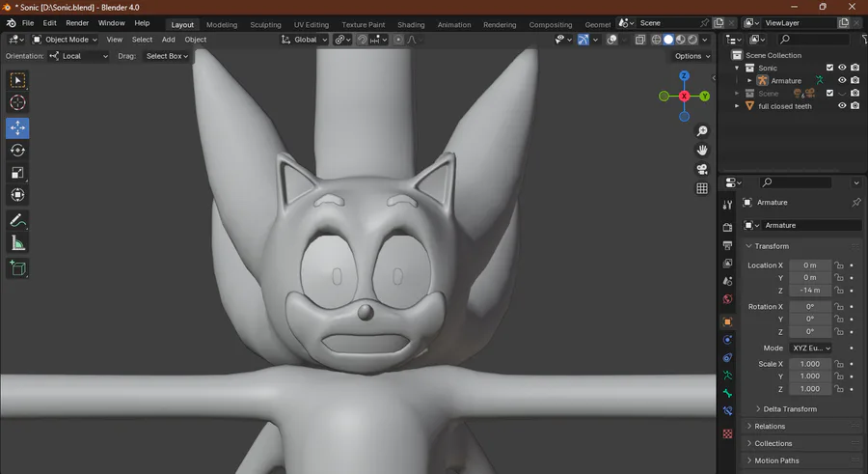Open the Render properties tab icon

[x=727, y=227]
